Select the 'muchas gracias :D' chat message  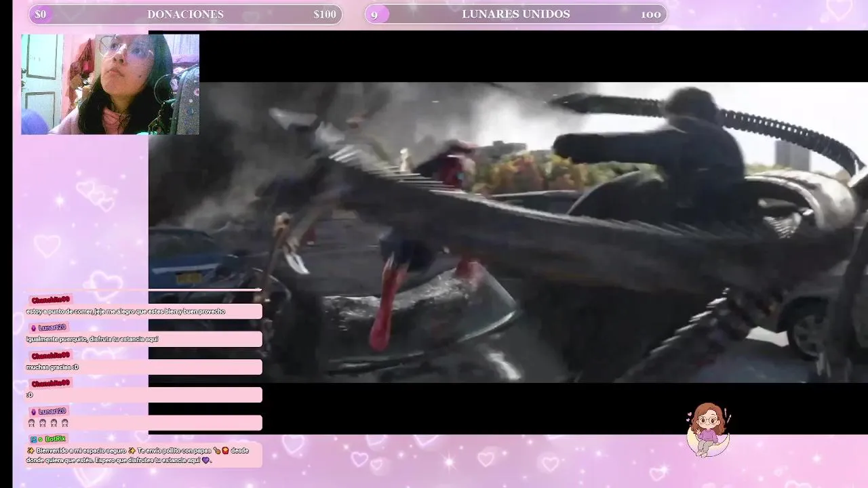click(143, 367)
